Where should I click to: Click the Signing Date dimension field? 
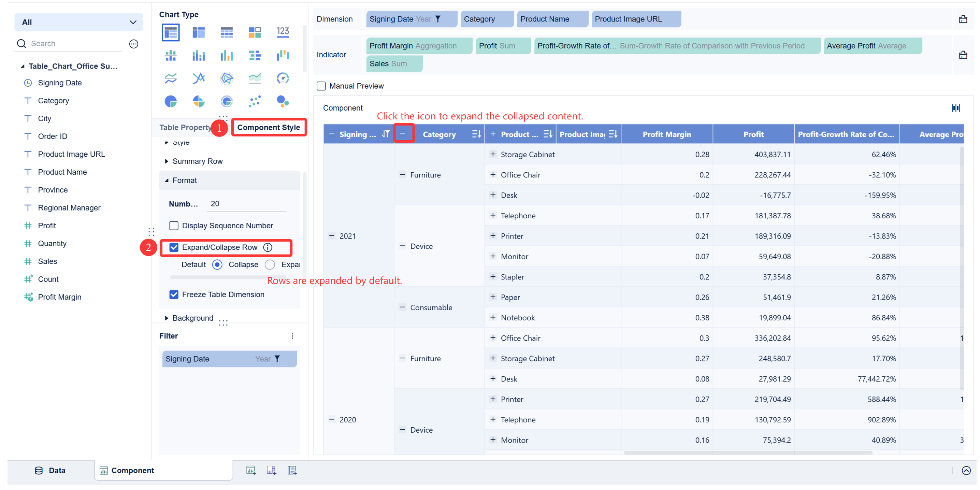click(411, 19)
